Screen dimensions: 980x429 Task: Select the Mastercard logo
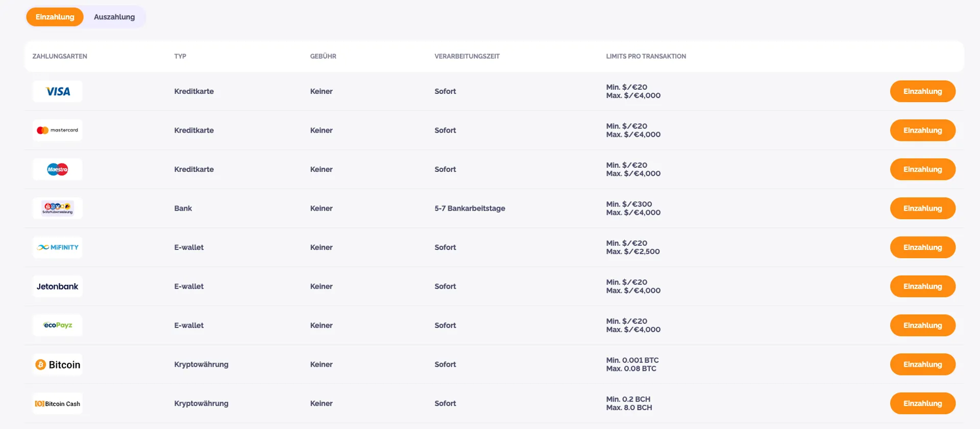click(58, 130)
